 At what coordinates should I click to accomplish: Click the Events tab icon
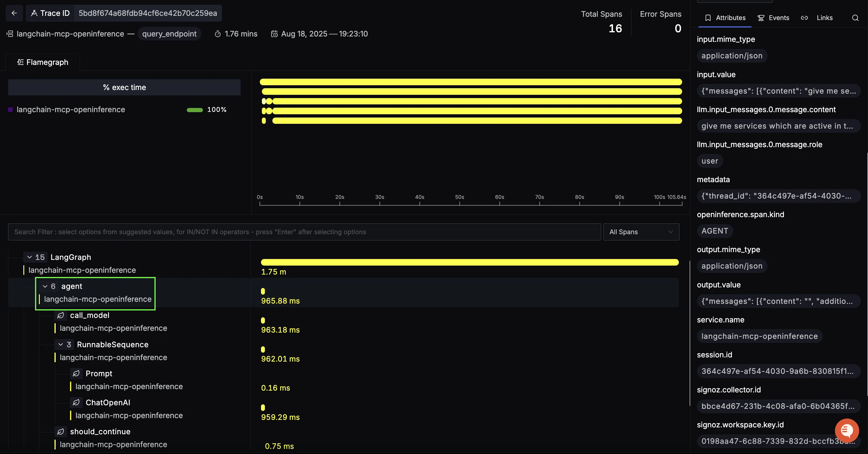tap(761, 18)
